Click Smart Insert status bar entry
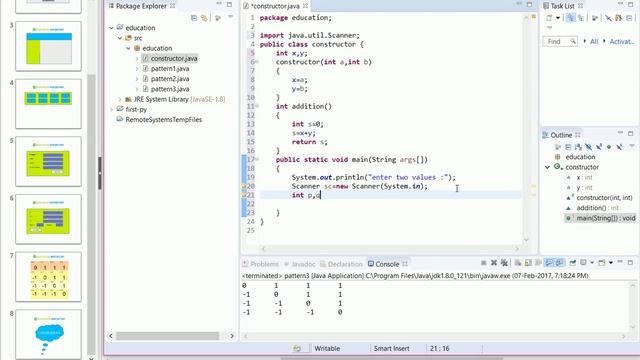Viewport: 640px width, 360px height. pyautogui.click(x=391, y=349)
